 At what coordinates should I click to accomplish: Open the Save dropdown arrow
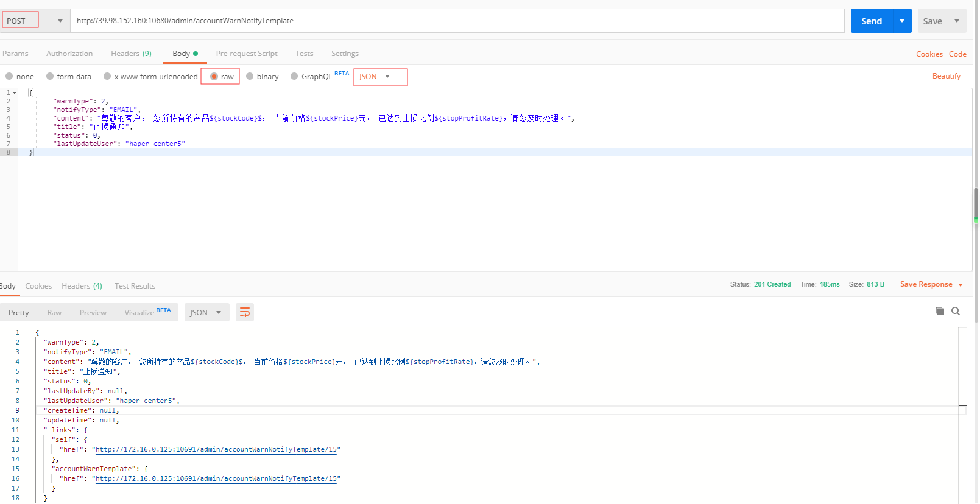coord(957,21)
